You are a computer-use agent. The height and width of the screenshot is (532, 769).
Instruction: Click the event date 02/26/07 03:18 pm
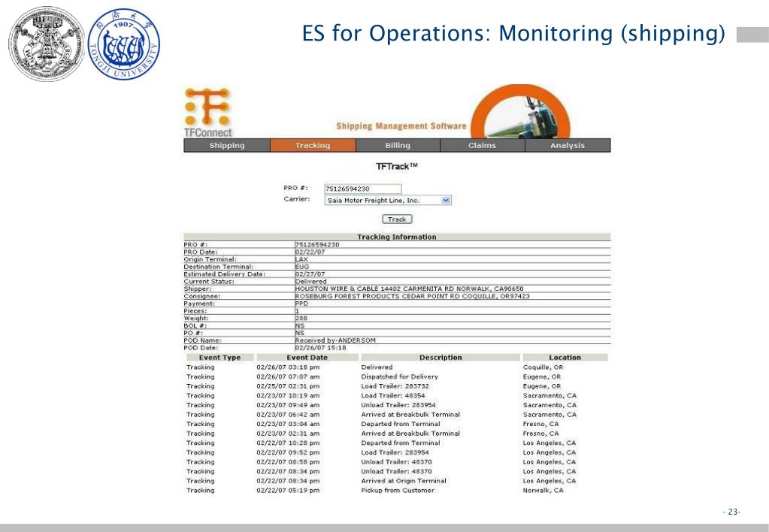[288, 367]
